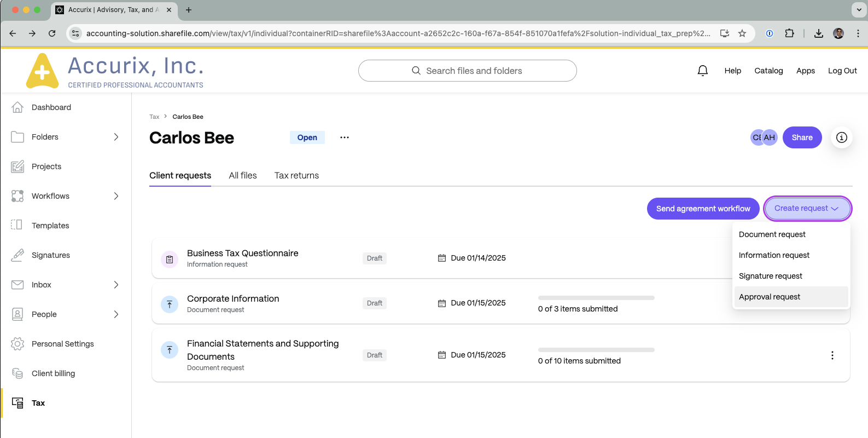The height and width of the screenshot is (438, 868).
Task: Switch to the Tax returns tab
Action: pyautogui.click(x=296, y=175)
